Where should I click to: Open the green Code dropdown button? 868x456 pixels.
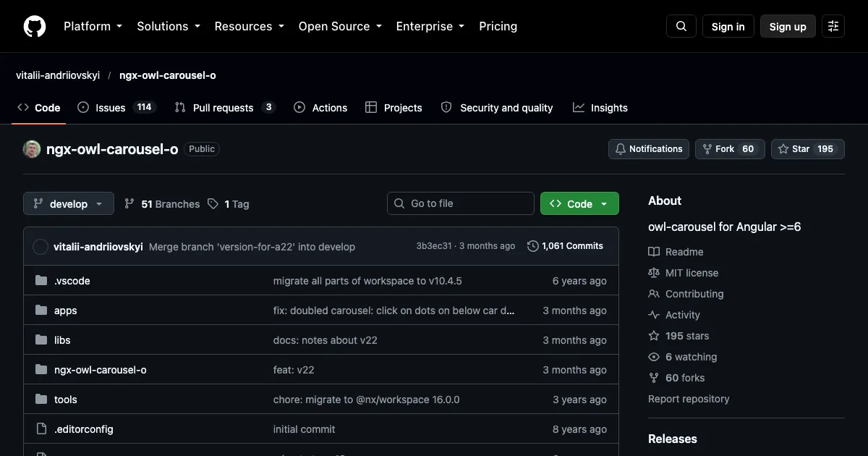click(579, 204)
